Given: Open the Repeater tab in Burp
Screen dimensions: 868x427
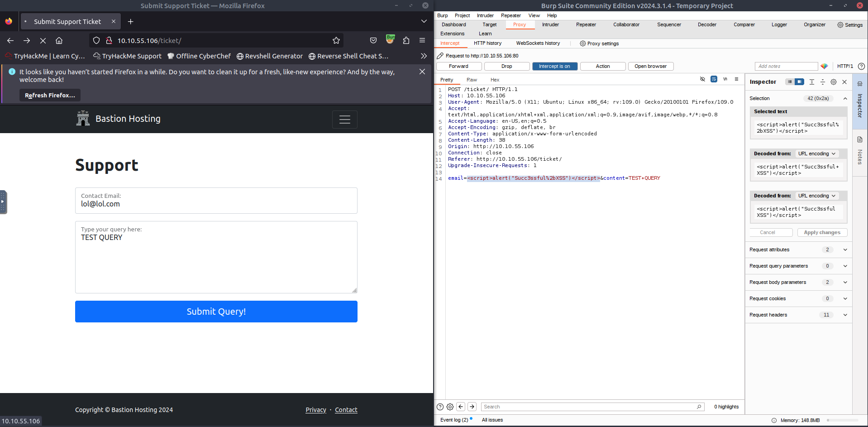Looking at the screenshot, I should point(586,25).
